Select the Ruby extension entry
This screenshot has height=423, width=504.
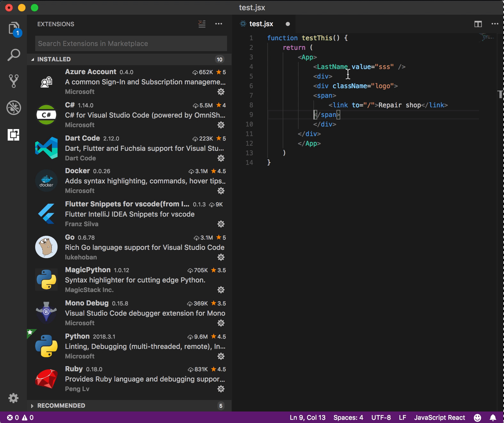[x=129, y=379]
